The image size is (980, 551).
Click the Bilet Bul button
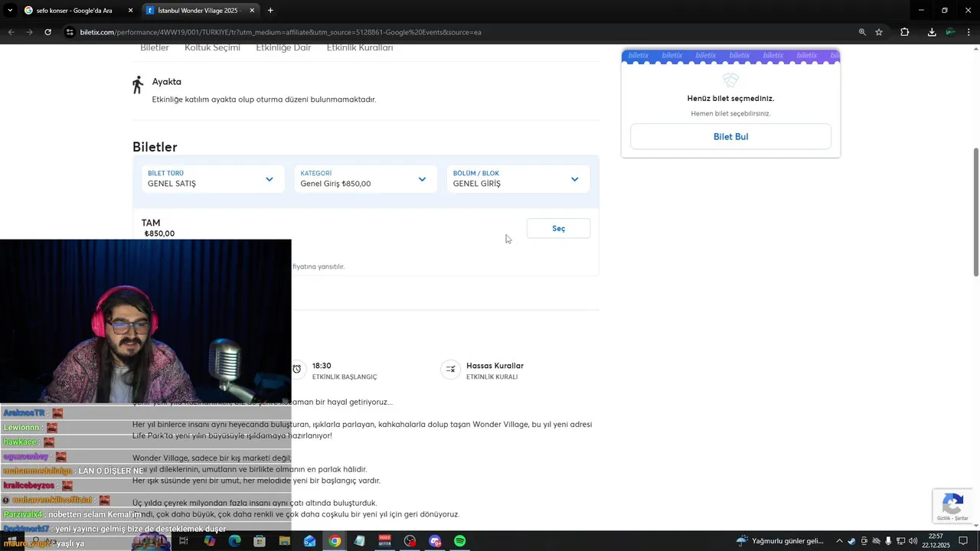coord(730,136)
